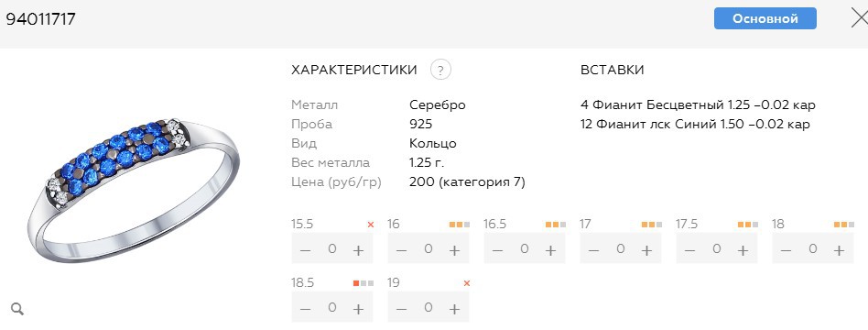Click the Основной button
The height and width of the screenshot is (330, 868).
coord(765,18)
